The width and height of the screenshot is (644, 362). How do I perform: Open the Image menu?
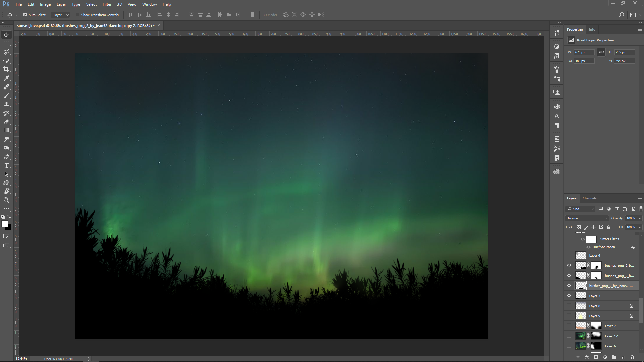point(45,4)
